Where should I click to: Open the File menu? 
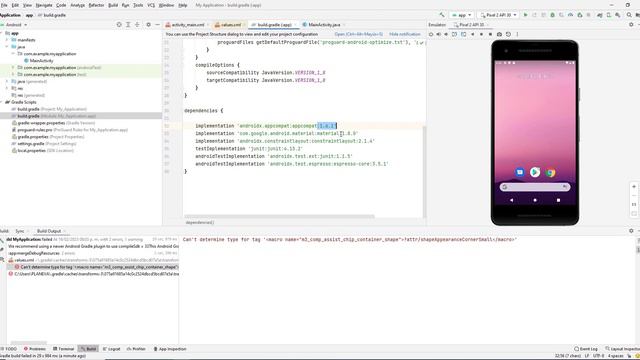coord(4,5)
